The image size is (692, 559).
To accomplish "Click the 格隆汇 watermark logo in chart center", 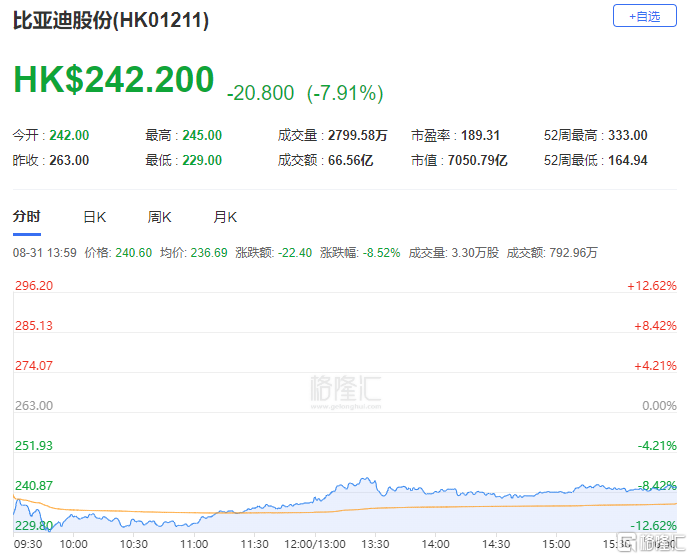I will (346, 392).
